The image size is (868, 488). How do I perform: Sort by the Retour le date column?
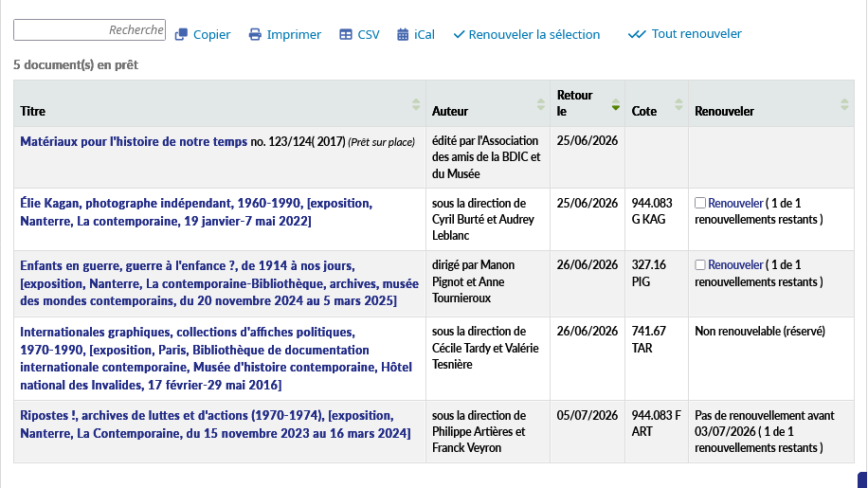616,104
